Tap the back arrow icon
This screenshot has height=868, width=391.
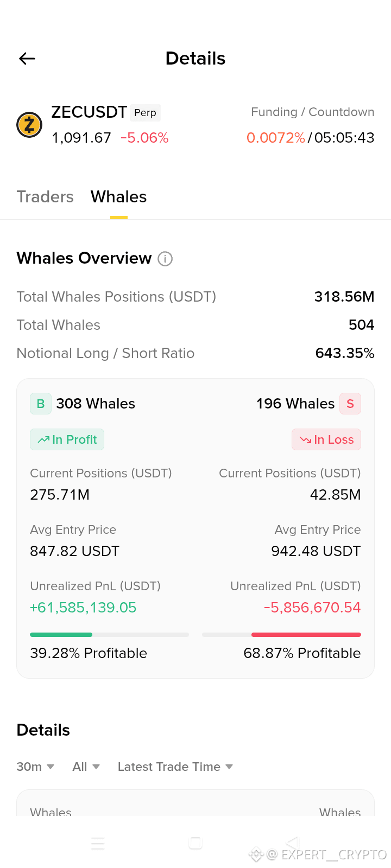[27, 59]
